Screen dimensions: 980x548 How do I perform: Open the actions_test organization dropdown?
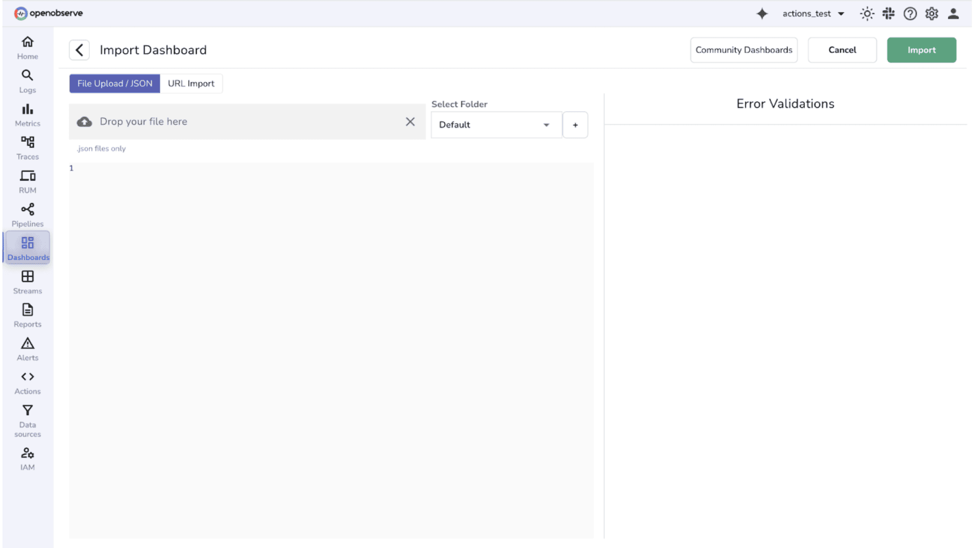coord(813,13)
